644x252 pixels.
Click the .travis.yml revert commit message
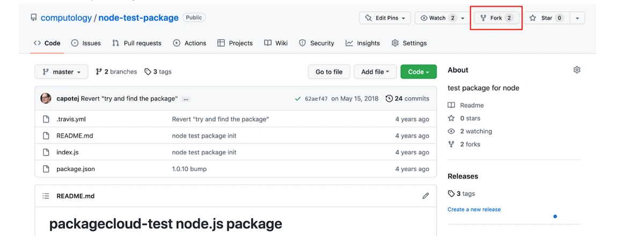(220, 119)
